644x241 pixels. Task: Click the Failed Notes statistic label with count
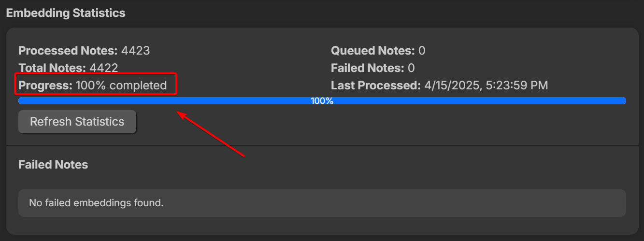pos(367,68)
